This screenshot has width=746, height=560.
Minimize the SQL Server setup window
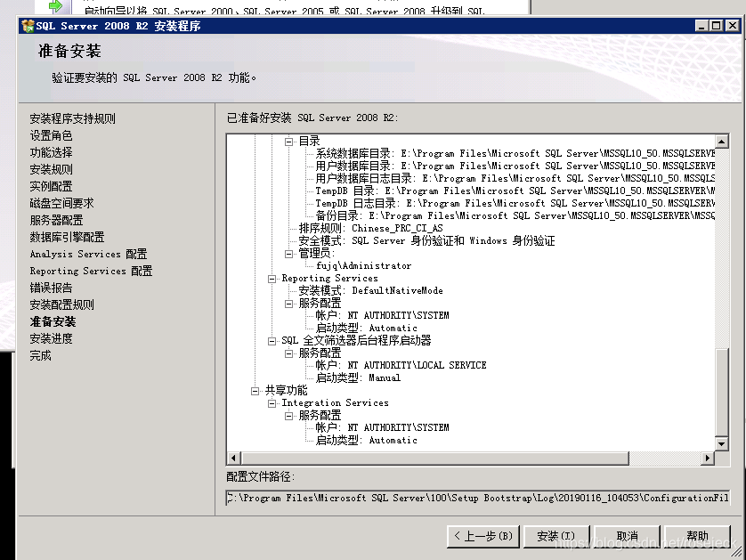[701, 26]
